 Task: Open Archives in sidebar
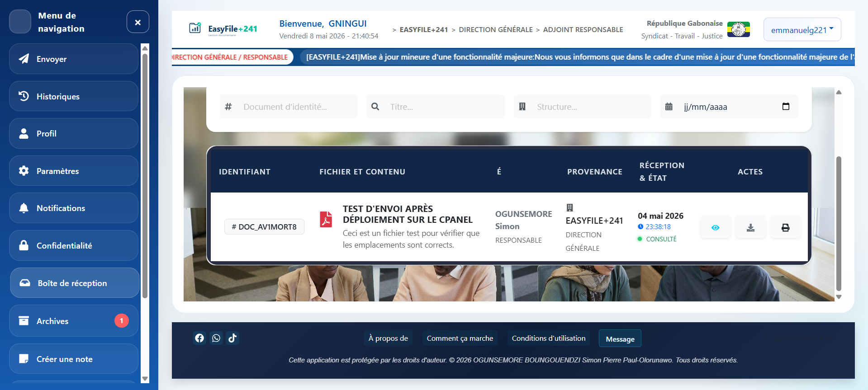point(74,321)
